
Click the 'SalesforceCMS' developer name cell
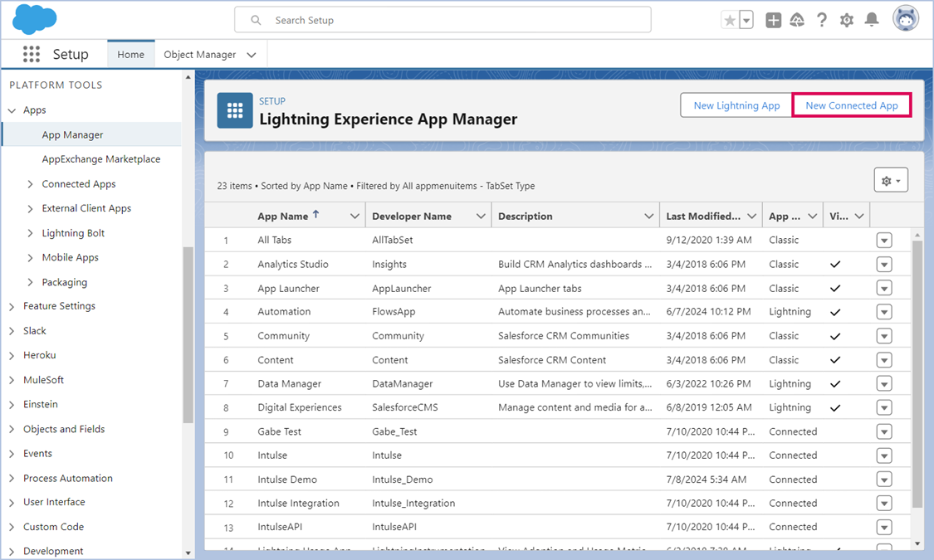[405, 407]
